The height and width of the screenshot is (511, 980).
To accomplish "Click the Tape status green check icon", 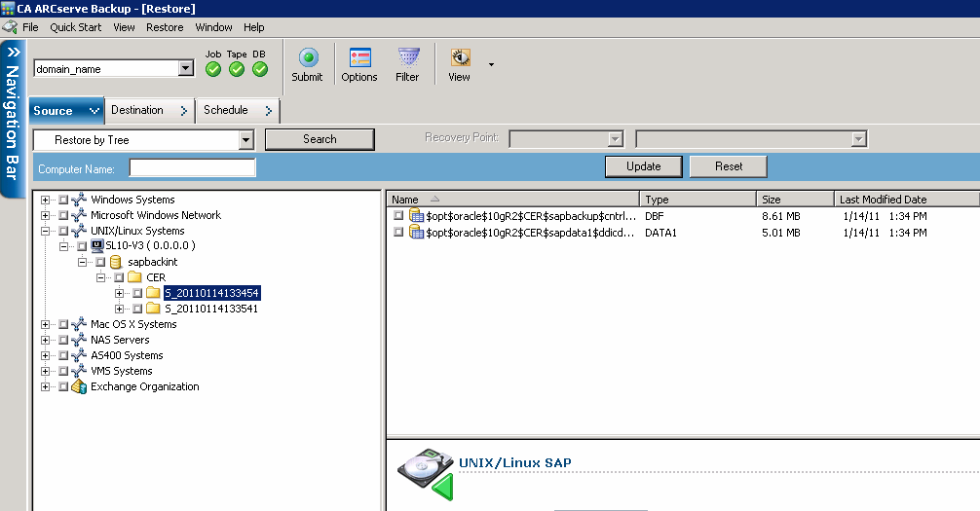I will (x=237, y=69).
